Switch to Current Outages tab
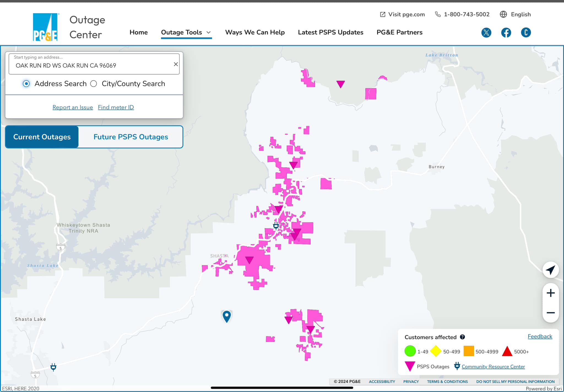The image size is (564, 392). pyautogui.click(x=42, y=137)
